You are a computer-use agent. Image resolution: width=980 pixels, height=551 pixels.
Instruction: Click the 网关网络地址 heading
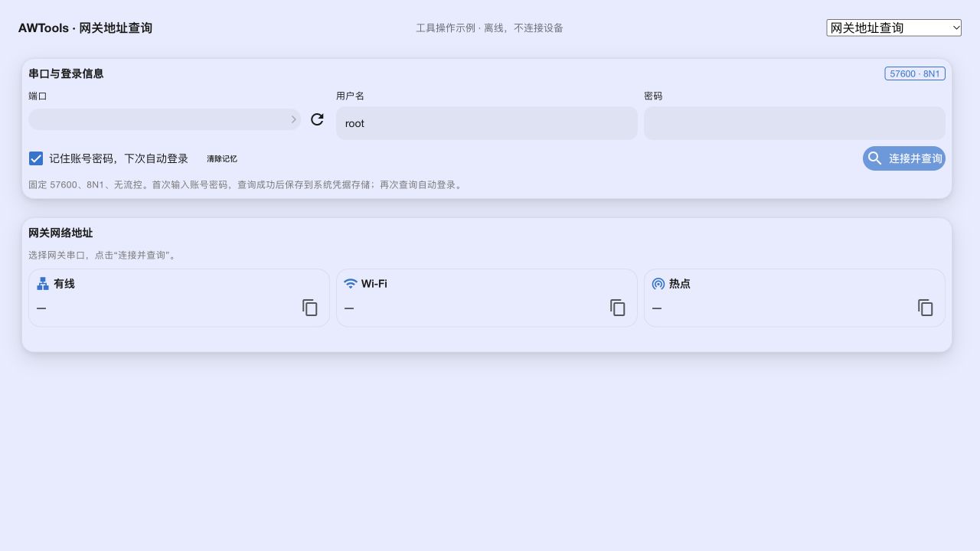(x=60, y=233)
